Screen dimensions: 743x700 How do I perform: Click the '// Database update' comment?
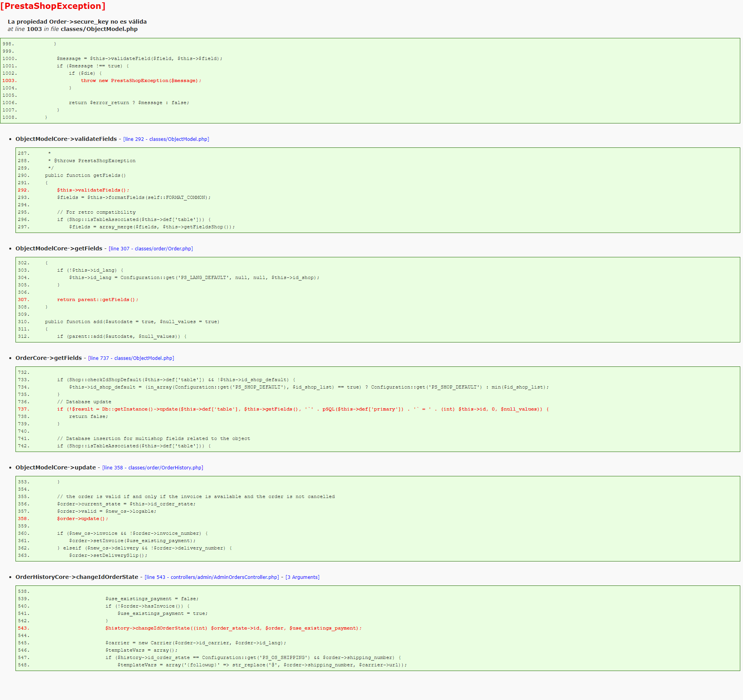coord(84,402)
